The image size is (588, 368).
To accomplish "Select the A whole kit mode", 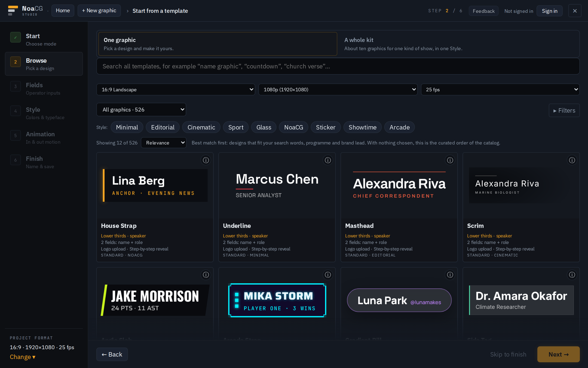I will [x=458, y=44].
